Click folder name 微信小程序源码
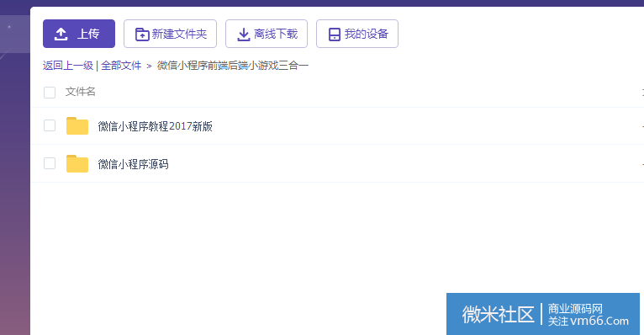The height and width of the screenshot is (335, 644). pyautogui.click(x=133, y=164)
